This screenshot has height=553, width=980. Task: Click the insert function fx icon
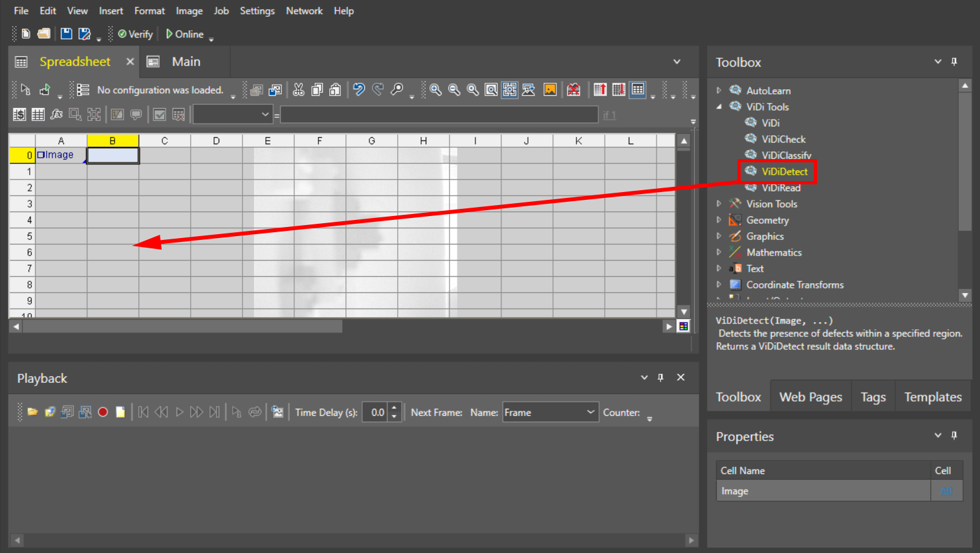tap(56, 114)
